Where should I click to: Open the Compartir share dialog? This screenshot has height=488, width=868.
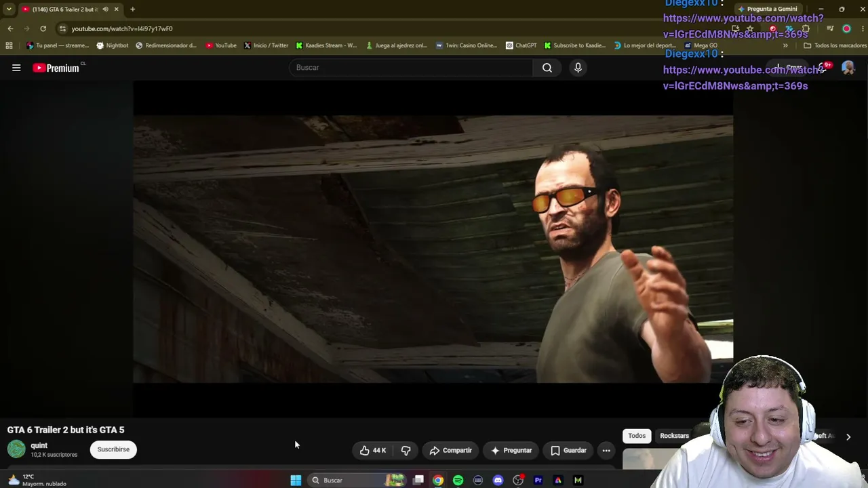pyautogui.click(x=450, y=450)
